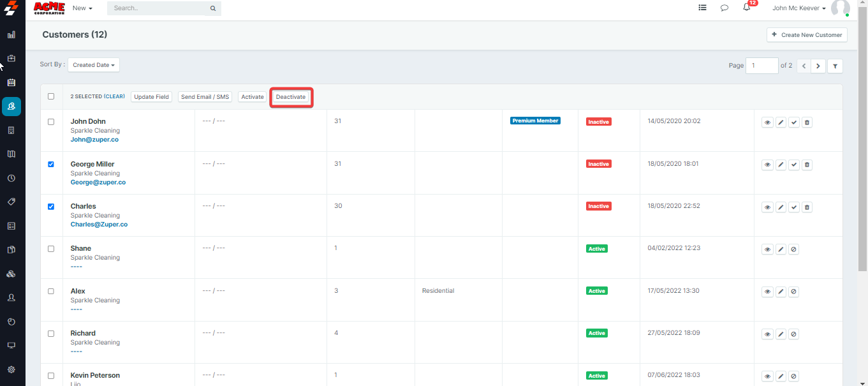The width and height of the screenshot is (868, 386).
Task: Edit Alex with pencil icon
Action: click(781, 292)
